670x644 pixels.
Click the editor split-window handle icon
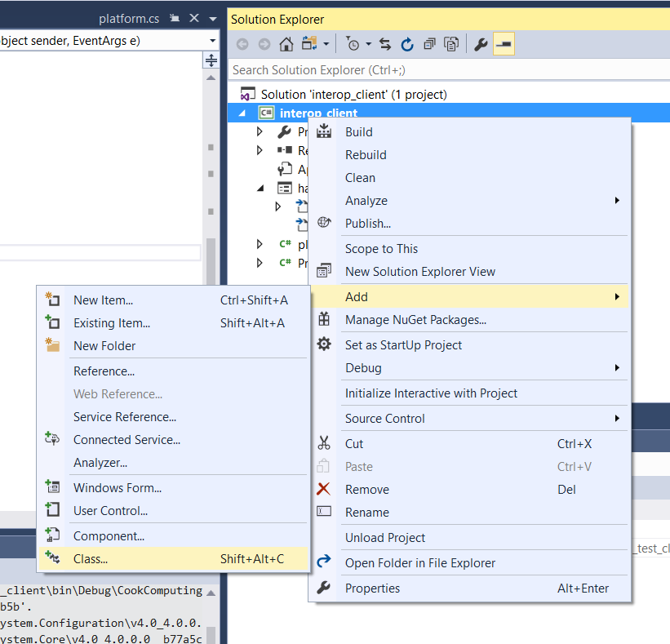point(211,60)
